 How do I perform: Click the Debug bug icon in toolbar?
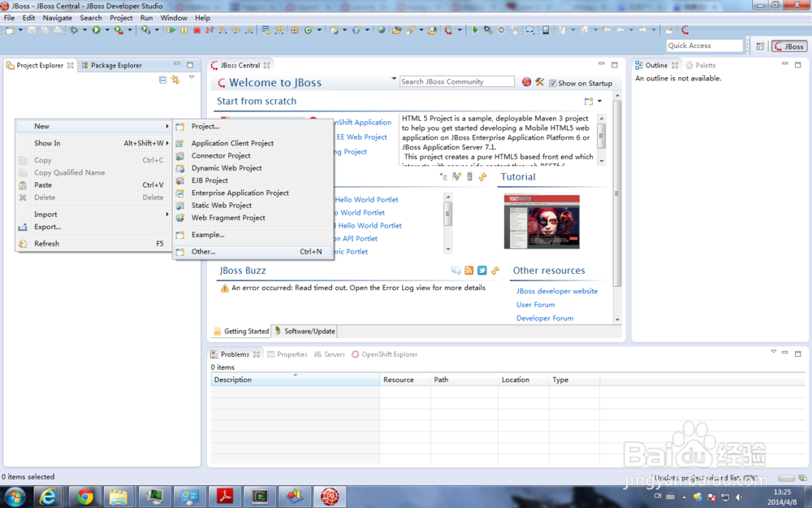pyautogui.click(x=74, y=30)
